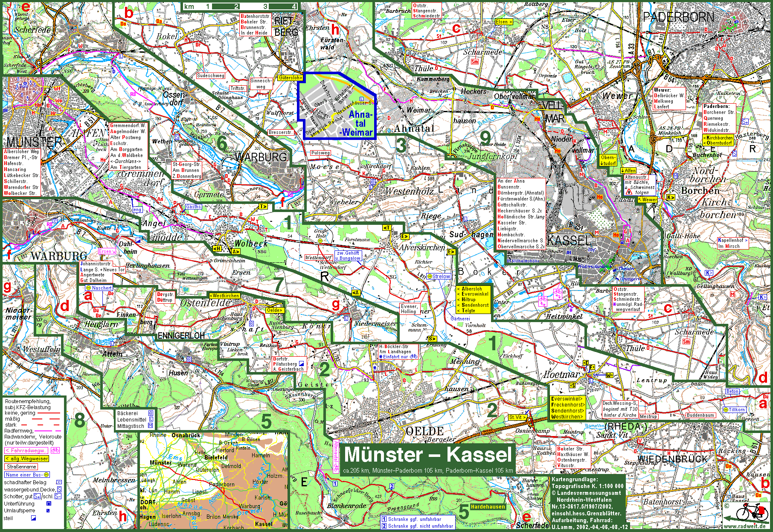Viewport: 773px width, 532px height.
Task: Click the Lebensmittel 'L' symbol in legend
Action: [x=151, y=419]
